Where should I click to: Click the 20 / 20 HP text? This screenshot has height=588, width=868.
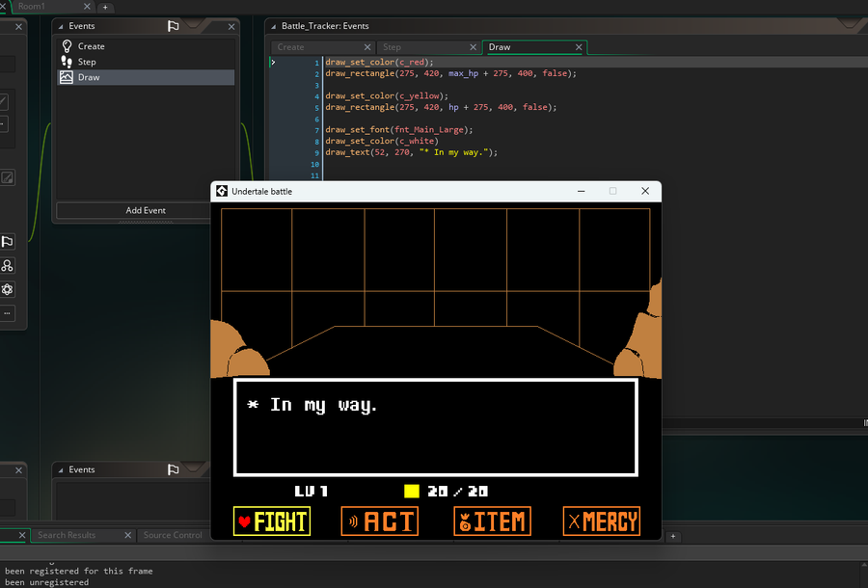(458, 492)
